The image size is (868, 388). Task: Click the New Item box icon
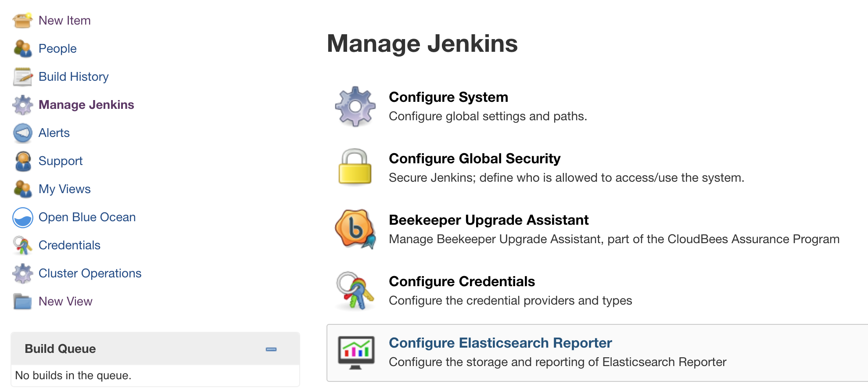22,20
